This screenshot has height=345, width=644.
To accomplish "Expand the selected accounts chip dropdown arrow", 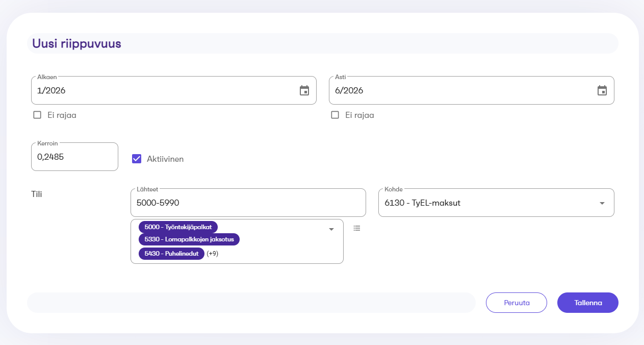I will (x=331, y=229).
